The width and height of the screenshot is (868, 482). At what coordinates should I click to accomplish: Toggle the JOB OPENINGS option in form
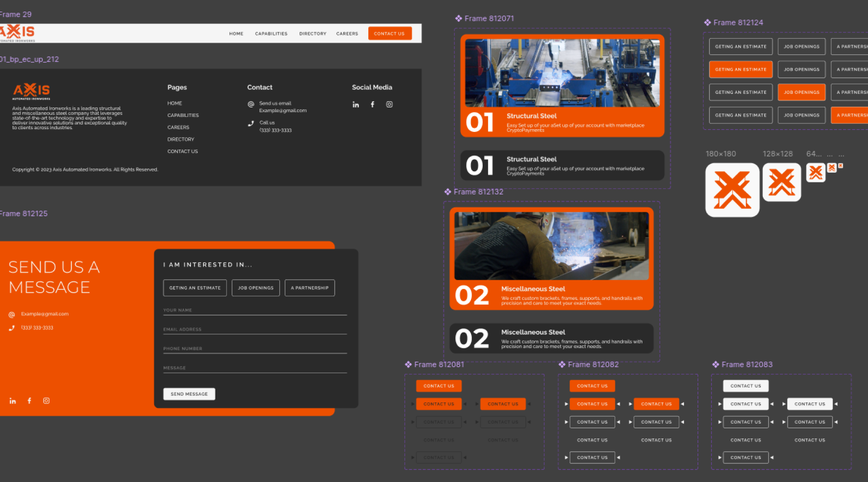256,288
